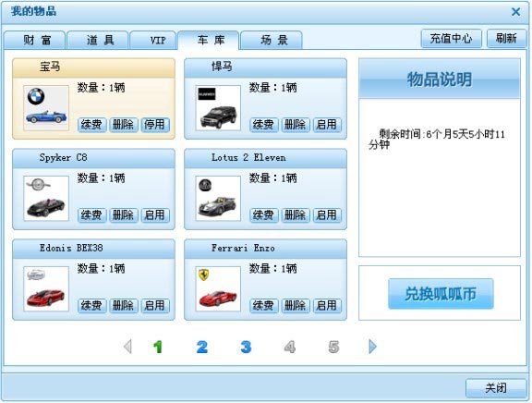Image resolution: width=532 pixels, height=403 pixels.
Task: Click the Spyker C8 car picture
Action: coord(46,199)
